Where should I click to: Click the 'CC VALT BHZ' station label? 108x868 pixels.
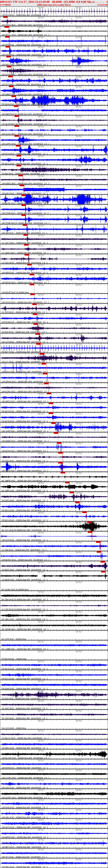[x=8, y=243]
